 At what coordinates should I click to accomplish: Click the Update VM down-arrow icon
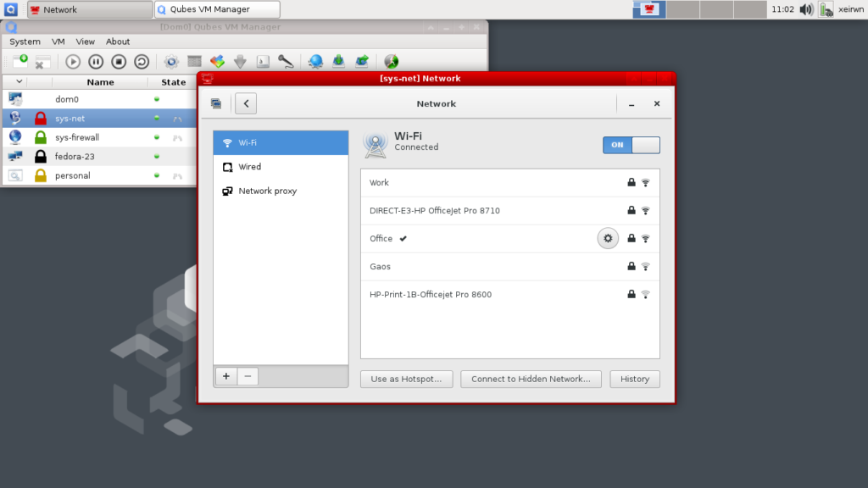pos(240,61)
